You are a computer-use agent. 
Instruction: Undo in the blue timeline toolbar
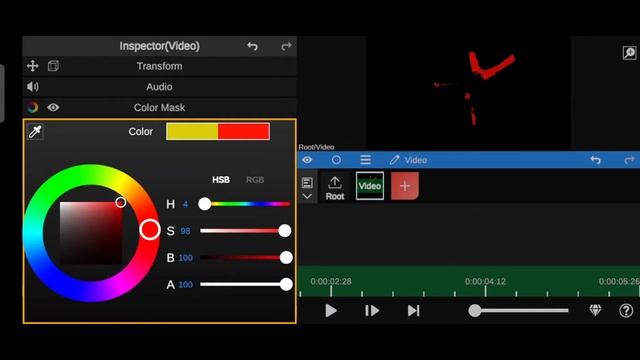click(x=596, y=160)
